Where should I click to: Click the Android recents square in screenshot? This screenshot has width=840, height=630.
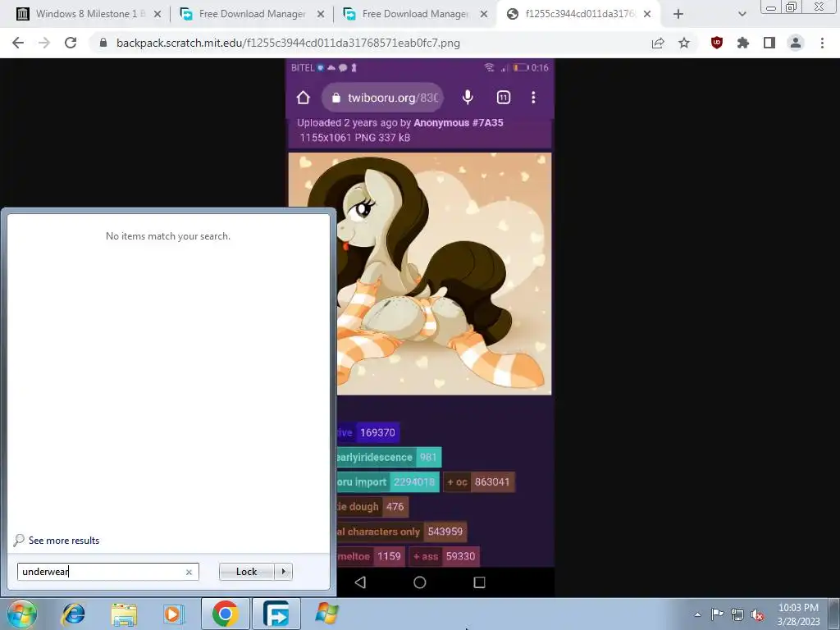coord(479,582)
